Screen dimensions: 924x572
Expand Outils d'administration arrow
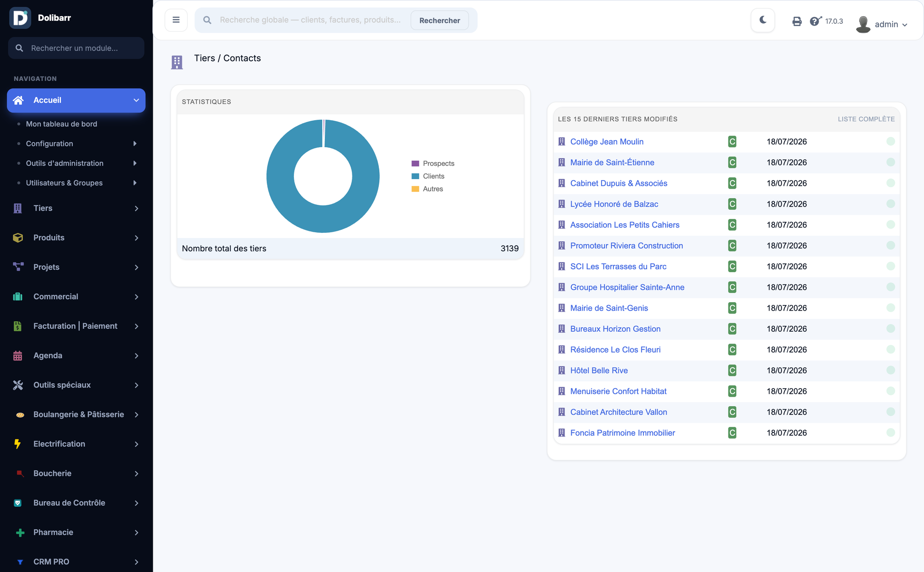(135, 163)
